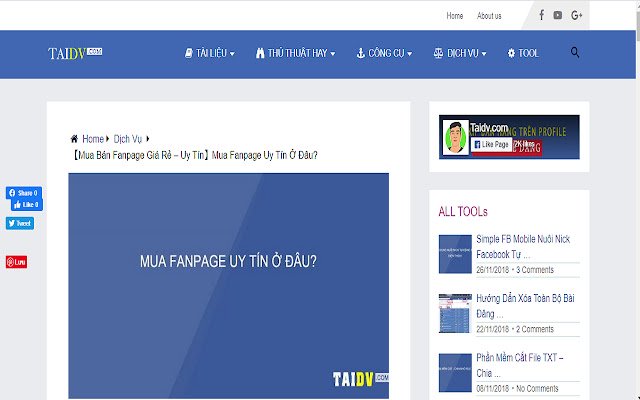Click the profile avatar in Taidv.com banner

(456, 137)
